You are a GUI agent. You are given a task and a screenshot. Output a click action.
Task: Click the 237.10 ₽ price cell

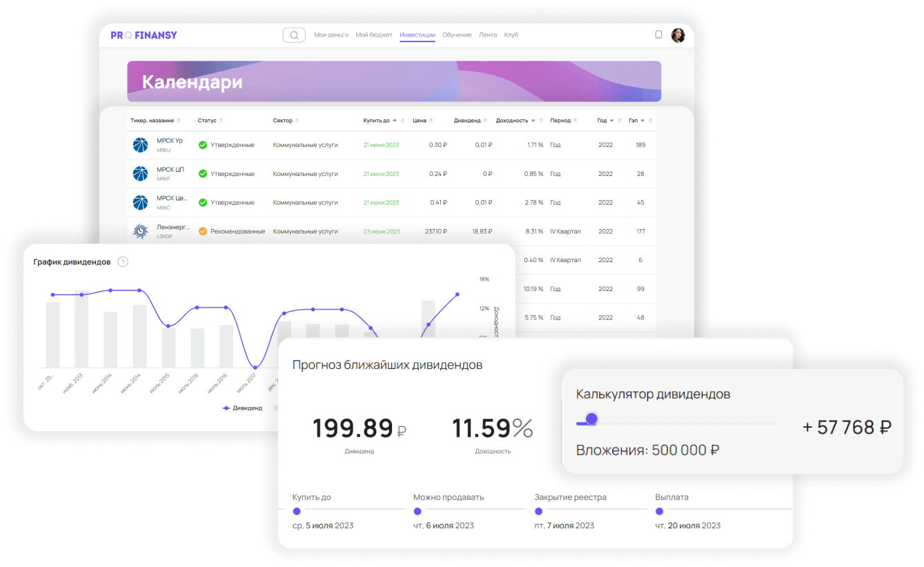[x=435, y=232]
